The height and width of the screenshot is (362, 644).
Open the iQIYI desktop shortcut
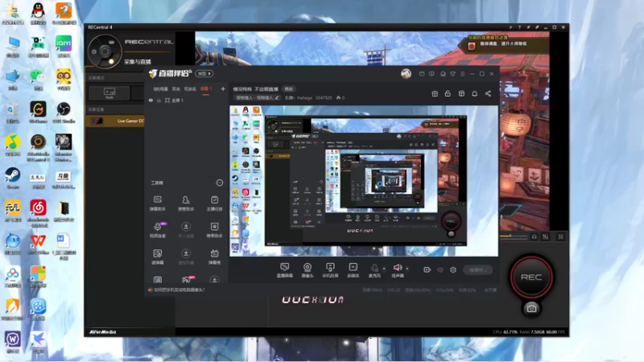click(x=64, y=46)
